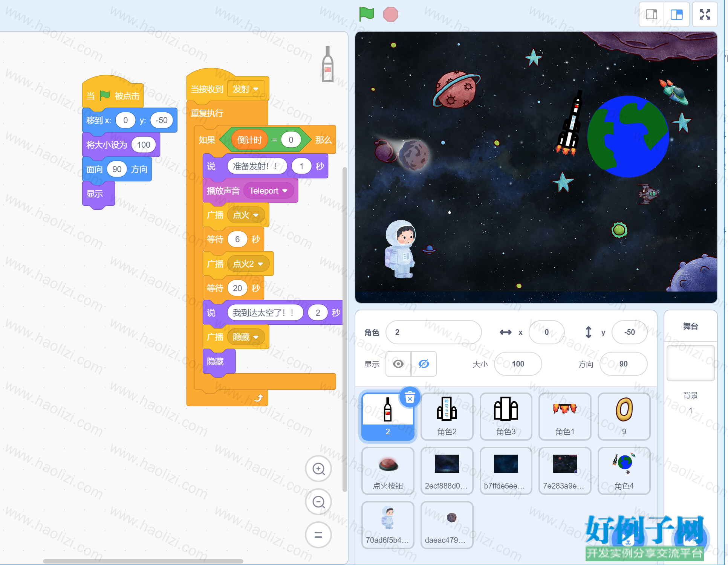Click the horizontal workspace scrollbar
The image size is (728, 565).
(x=143, y=561)
